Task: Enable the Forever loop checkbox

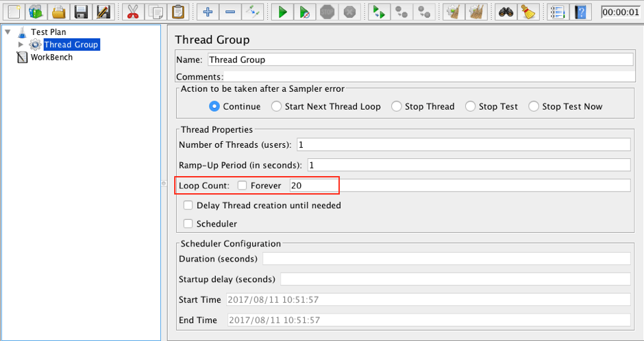Action: coord(242,186)
